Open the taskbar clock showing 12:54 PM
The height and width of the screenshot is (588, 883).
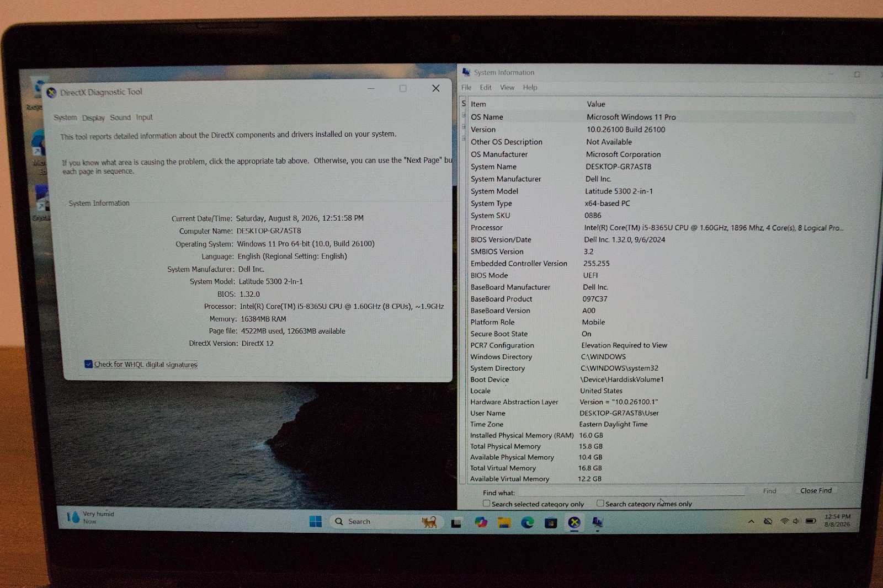click(837, 520)
